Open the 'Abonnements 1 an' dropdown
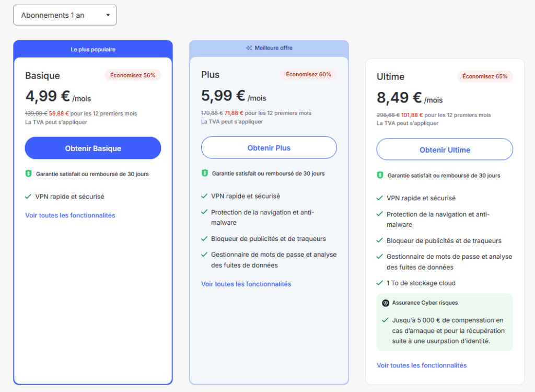 point(64,15)
